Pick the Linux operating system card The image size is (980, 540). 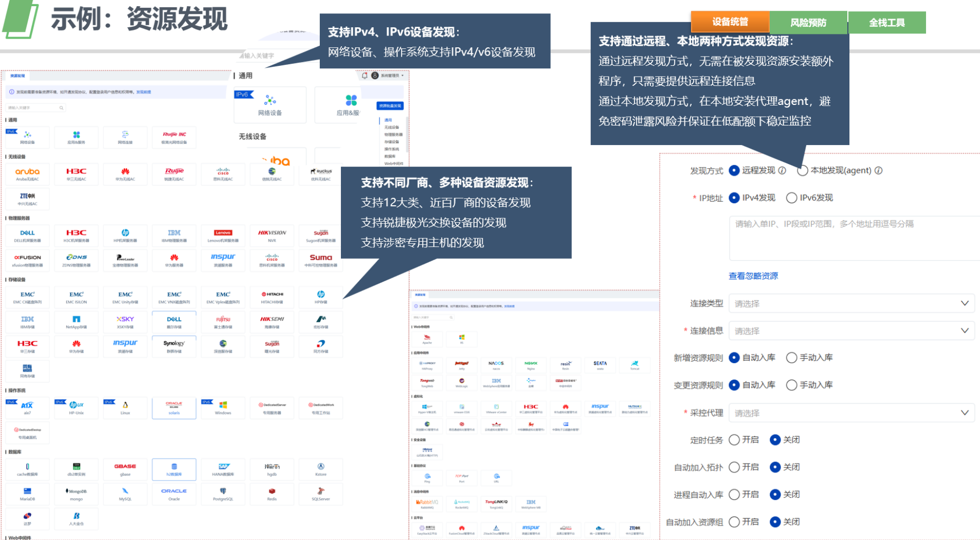(125, 408)
